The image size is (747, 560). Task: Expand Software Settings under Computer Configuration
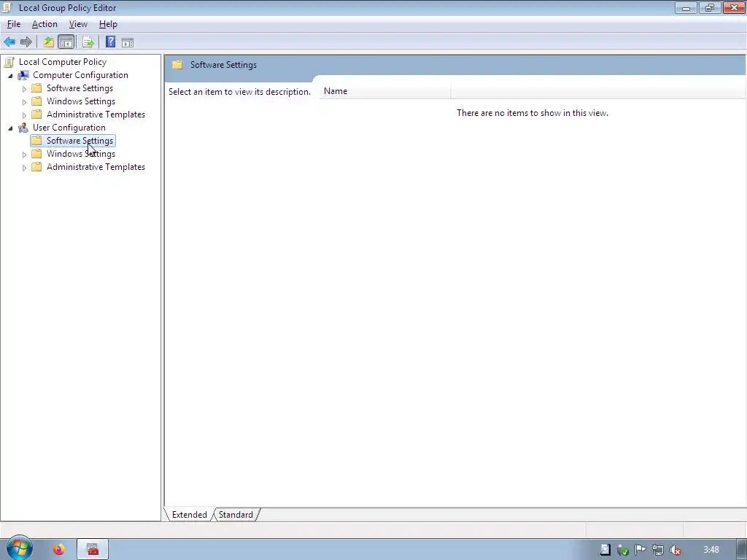pos(24,89)
